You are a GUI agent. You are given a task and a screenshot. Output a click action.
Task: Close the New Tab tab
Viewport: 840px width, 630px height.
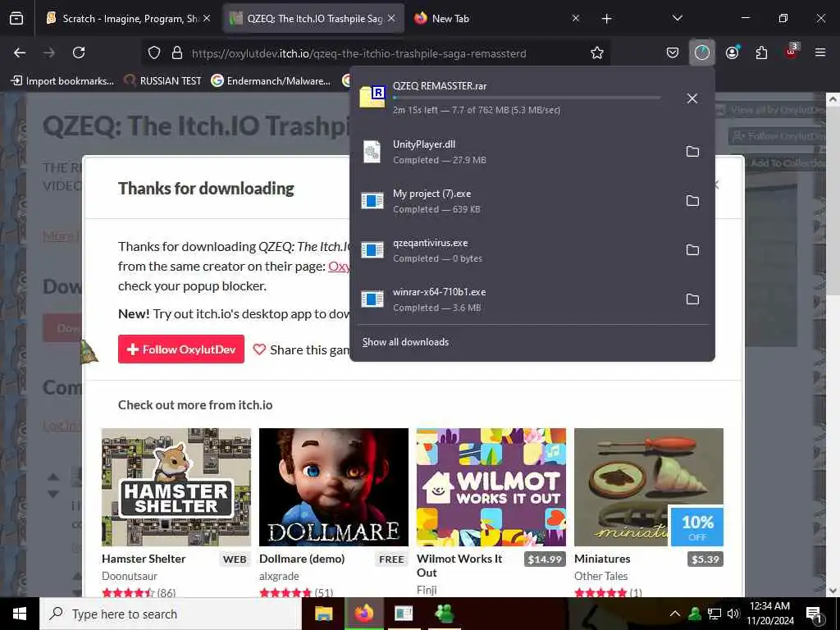tap(575, 19)
